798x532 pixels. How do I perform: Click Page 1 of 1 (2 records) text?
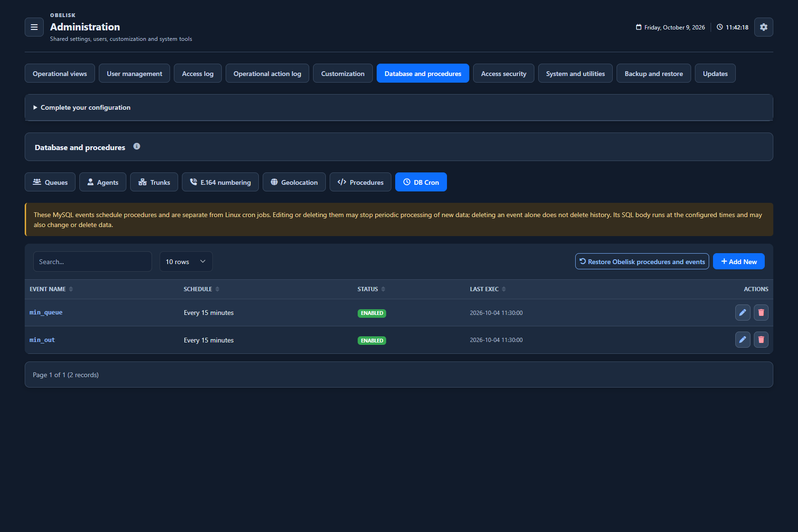pos(66,375)
